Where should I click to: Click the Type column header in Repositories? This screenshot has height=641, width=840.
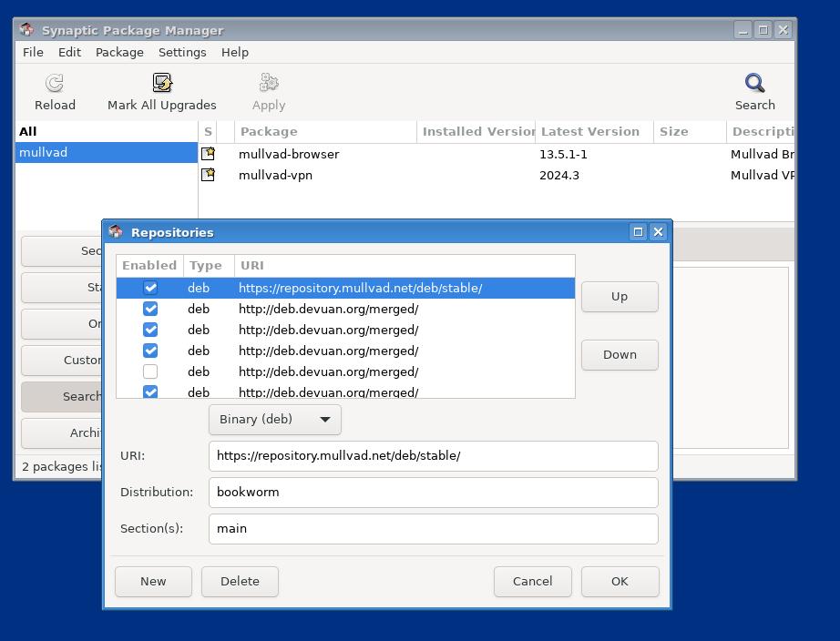(x=209, y=266)
